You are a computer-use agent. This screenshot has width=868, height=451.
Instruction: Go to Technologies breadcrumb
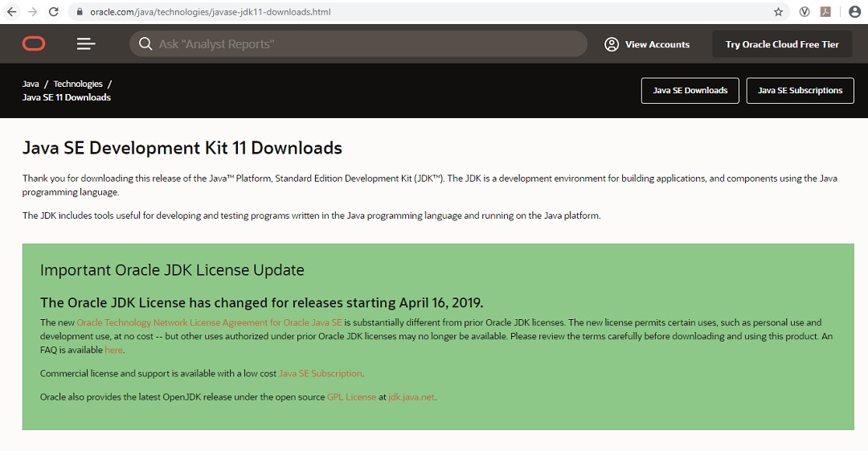pos(78,84)
